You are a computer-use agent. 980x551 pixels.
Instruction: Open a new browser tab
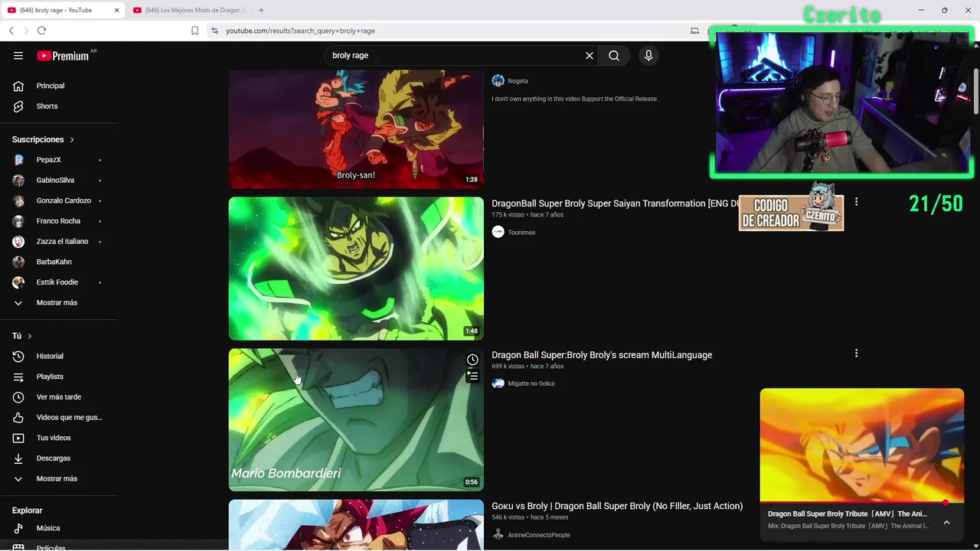pyautogui.click(x=261, y=10)
